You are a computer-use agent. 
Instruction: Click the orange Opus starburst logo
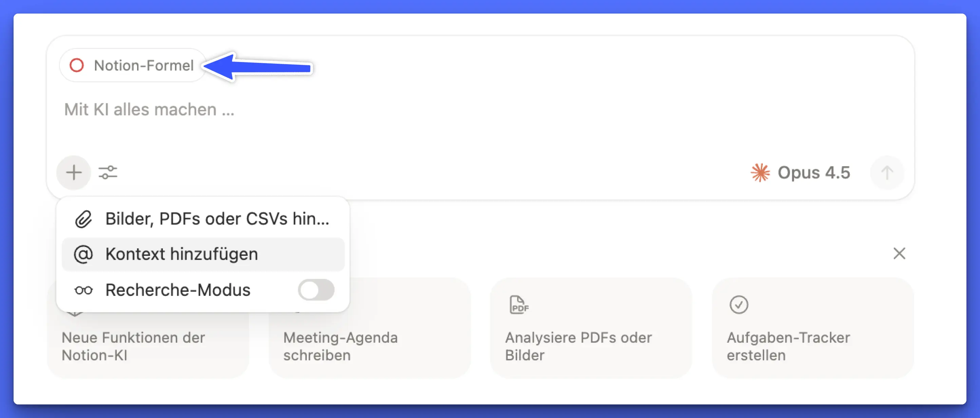[x=760, y=173]
